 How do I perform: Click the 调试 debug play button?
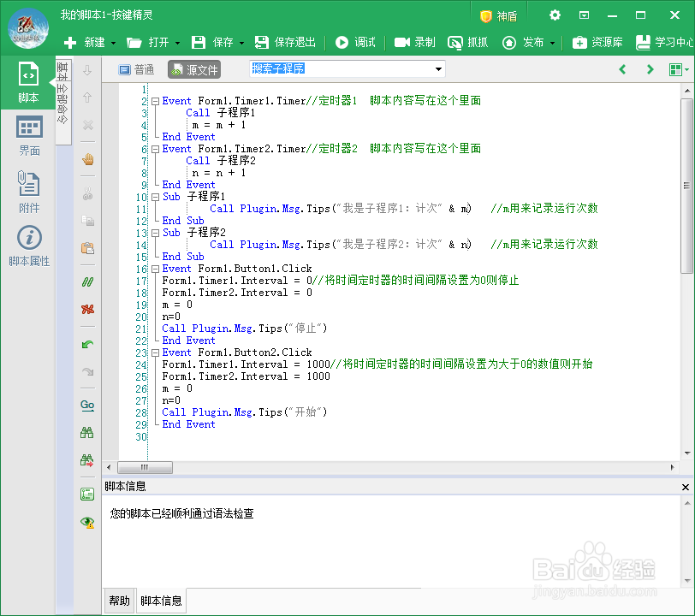[x=355, y=42]
